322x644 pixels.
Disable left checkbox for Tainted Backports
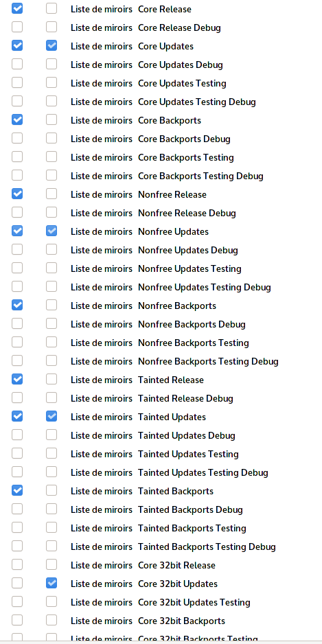(x=17, y=490)
